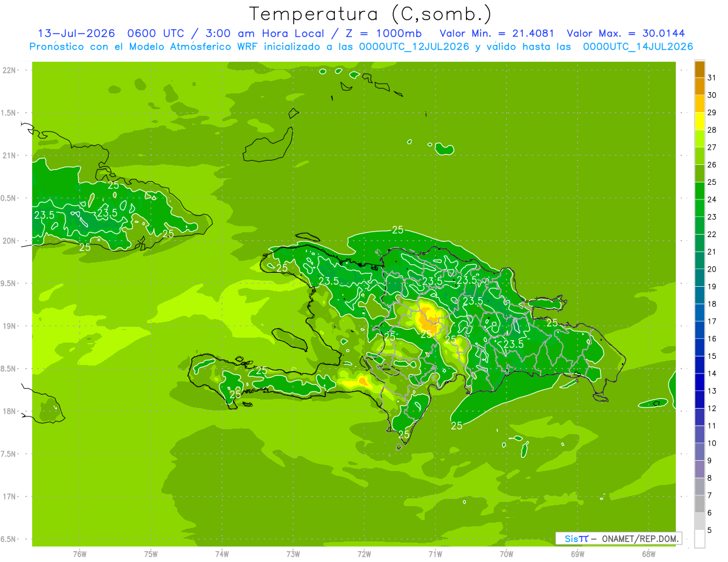Click the '19N' latitude axis label
Screen dimensions: 728x562
click(x=10, y=326)
